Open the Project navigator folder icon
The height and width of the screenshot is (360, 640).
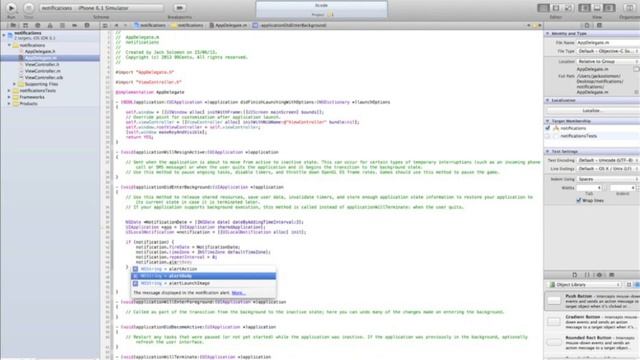(x=13, y=25)
